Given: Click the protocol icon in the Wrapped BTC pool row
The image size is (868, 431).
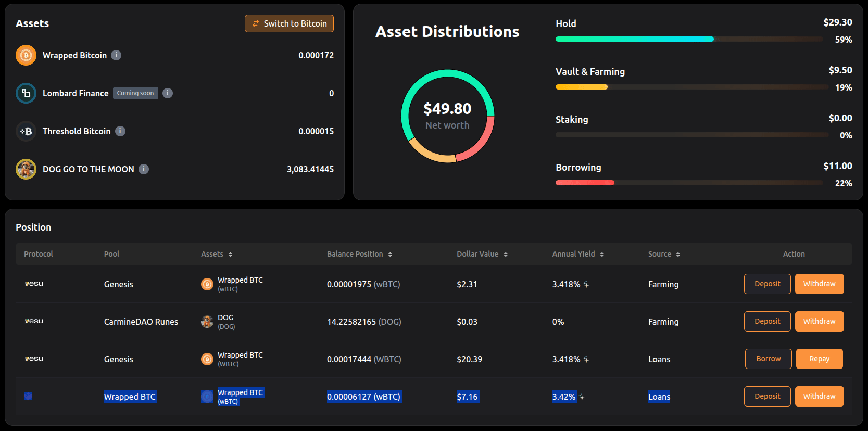Looking at the screenshot, I should pos(28,397).
